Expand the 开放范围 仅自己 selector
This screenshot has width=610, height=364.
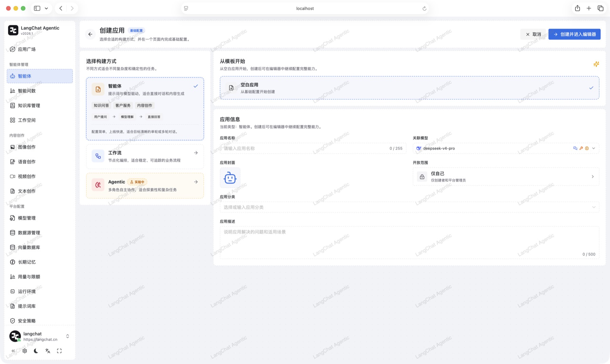click(506, 176)
